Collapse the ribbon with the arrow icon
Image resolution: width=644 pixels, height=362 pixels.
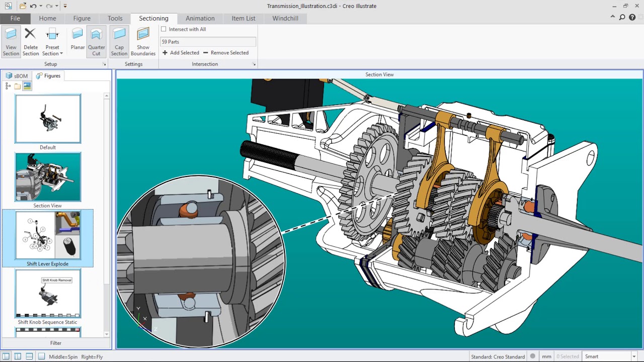(612, 18)
